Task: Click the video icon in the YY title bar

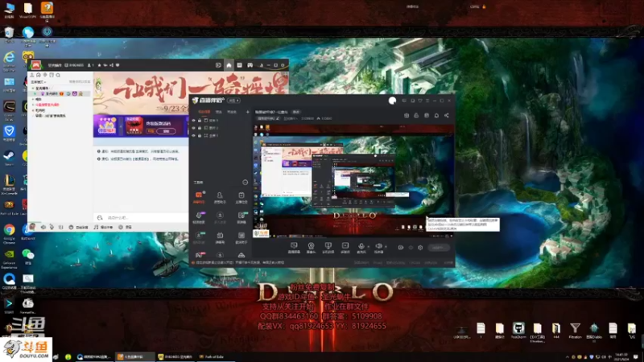Action: (x=218, y=65)
